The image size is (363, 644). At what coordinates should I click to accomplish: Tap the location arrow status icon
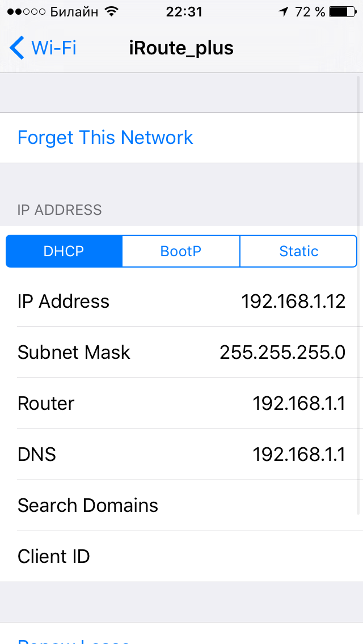coord(283,12)
